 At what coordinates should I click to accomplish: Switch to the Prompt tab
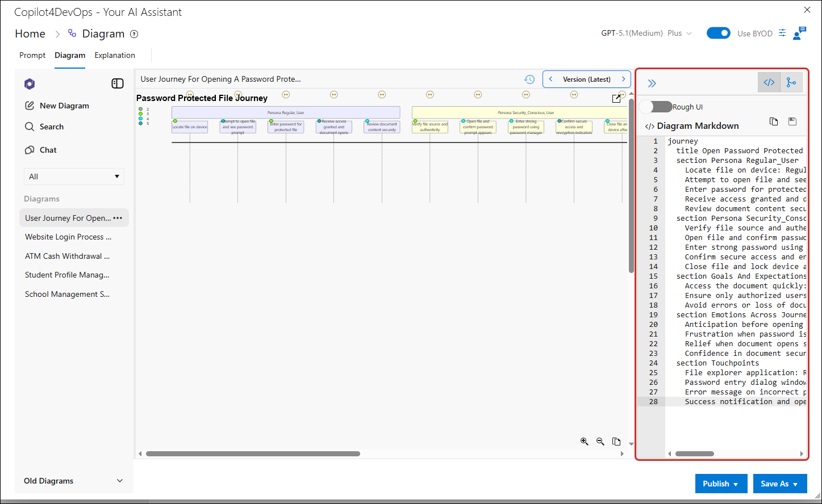pos(32,55)
